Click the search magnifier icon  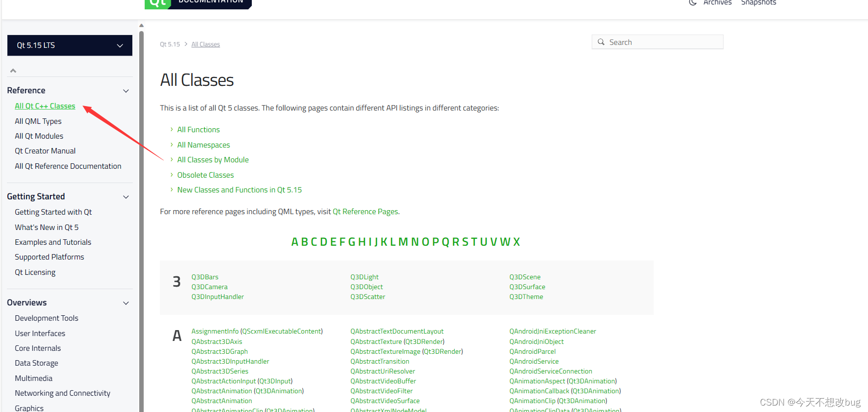tap(601, 42)
